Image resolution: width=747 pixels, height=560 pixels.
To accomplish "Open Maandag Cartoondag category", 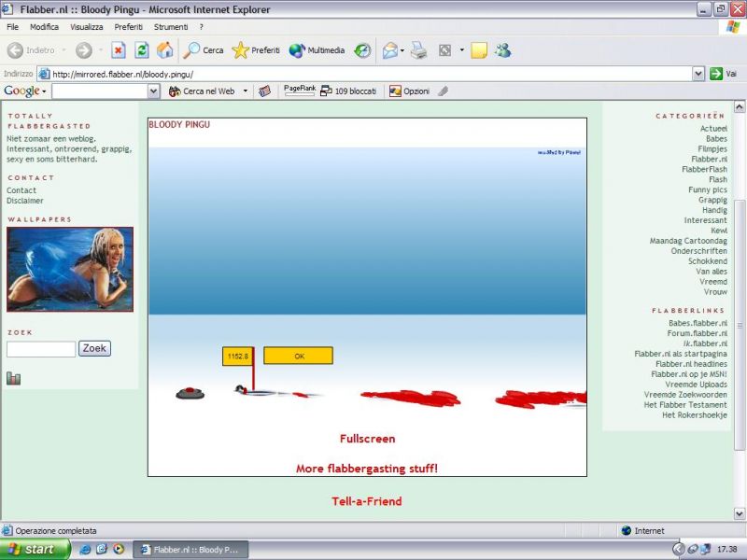I will coord(688,241).
